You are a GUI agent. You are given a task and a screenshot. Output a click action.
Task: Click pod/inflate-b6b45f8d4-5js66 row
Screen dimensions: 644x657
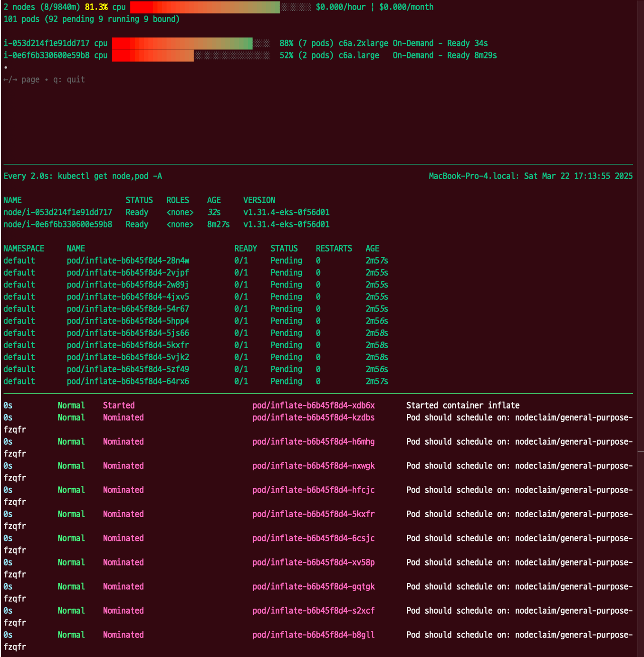[x=196, y=333]
